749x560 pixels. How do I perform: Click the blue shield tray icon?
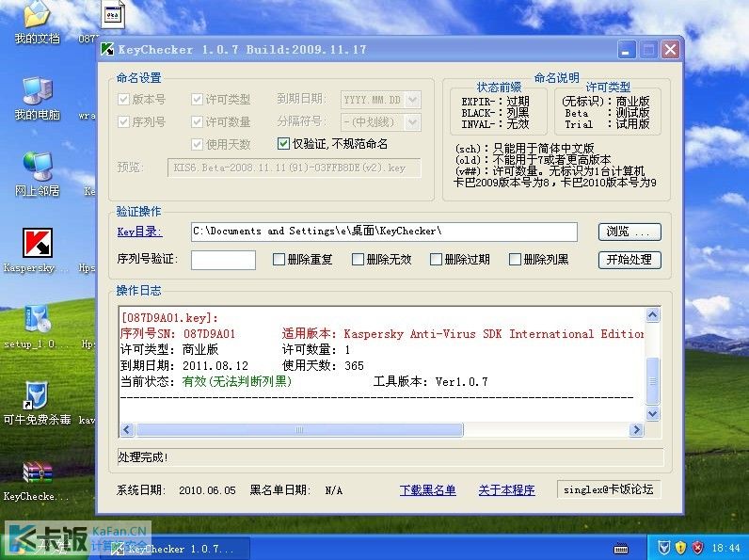click(663, 547)
